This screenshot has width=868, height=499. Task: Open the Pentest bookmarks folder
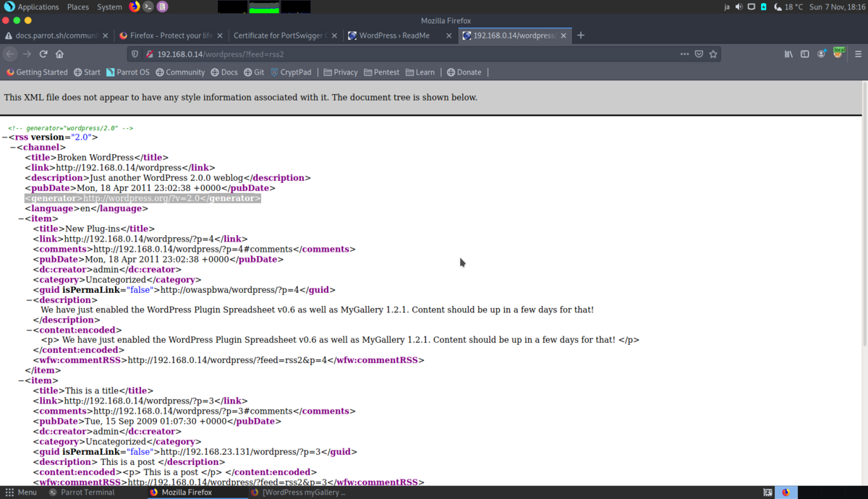pyautogui.click(x=381, y=72)
